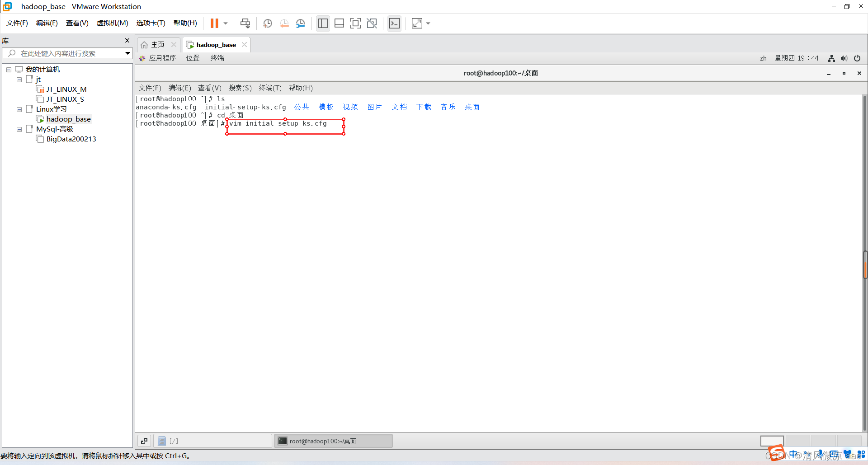Select root@hadoop100 terminal taskbar item
This screenshot has height=465, width=868.
click(334, 441)
